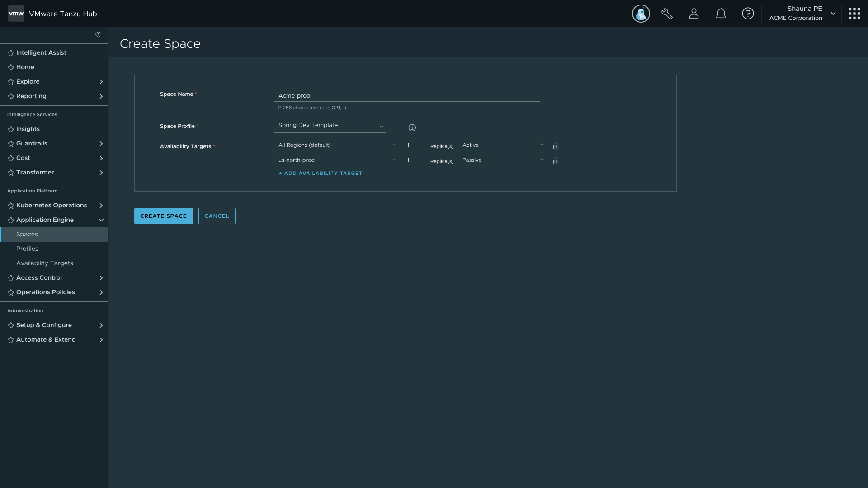The image size is (868, 488).
Task: Click the us-north-prod replica count field
Action: click(415, 160)
